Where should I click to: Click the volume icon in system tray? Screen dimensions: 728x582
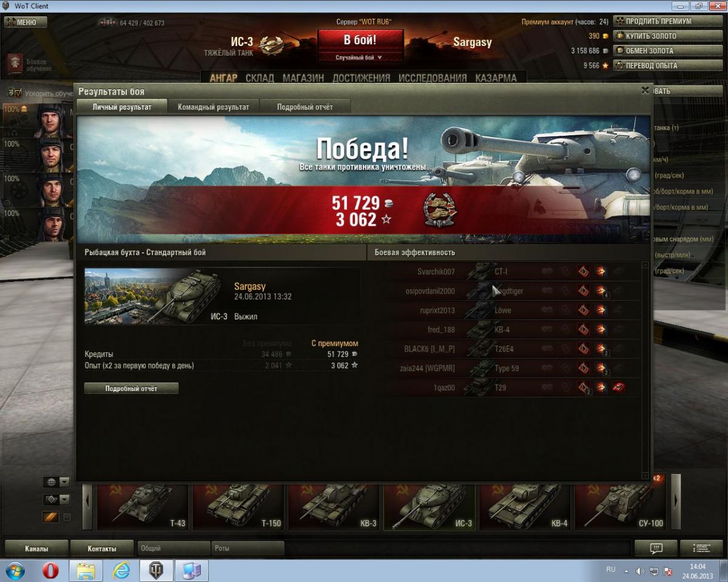pos(640,571)
